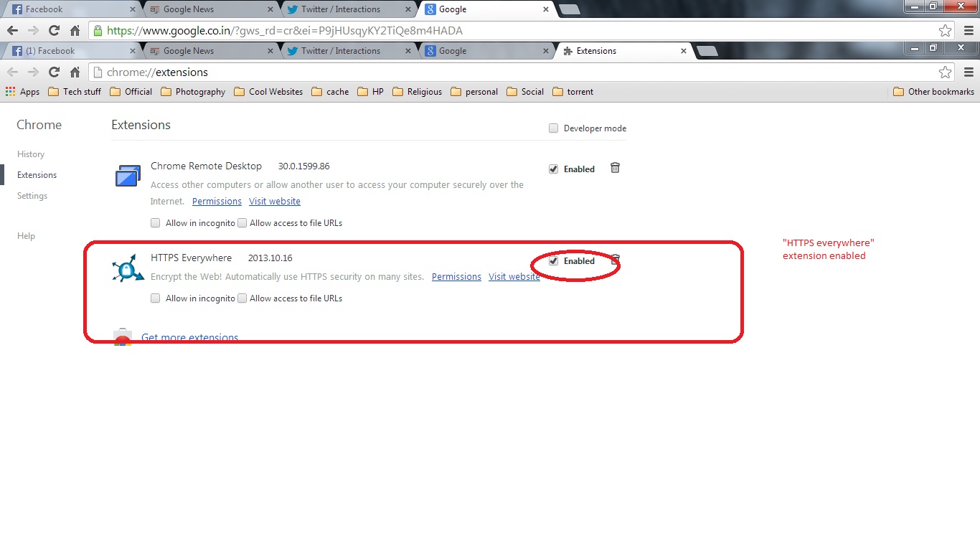Click Home icon in Extensions window toolbar
The image size is (980, 551).
tap(75, 72)
